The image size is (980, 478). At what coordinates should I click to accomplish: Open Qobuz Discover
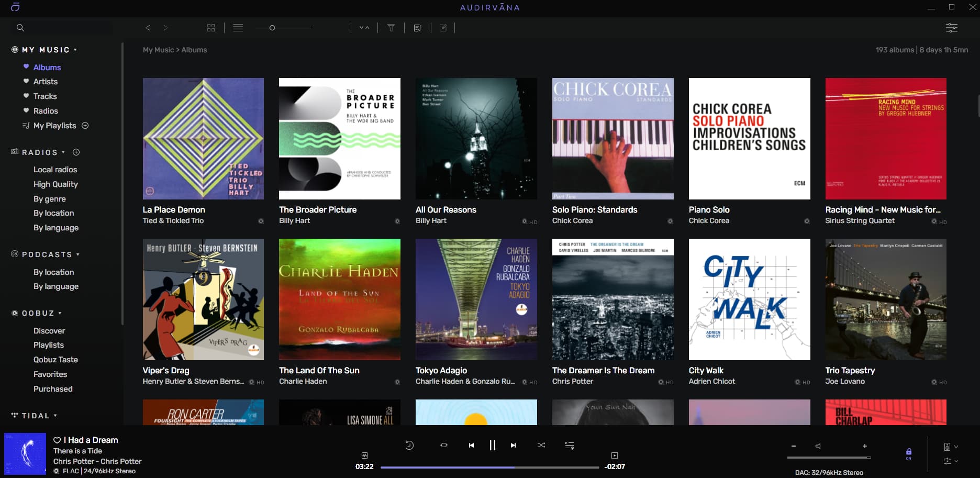tap(49, 331)
